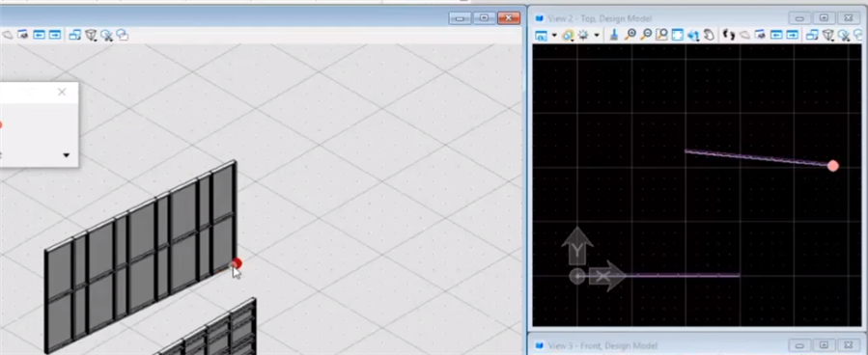Open the dropdown arrow in the floating tool dialog
The width and height of the screenshot is (868, 355).
point(66,155)
